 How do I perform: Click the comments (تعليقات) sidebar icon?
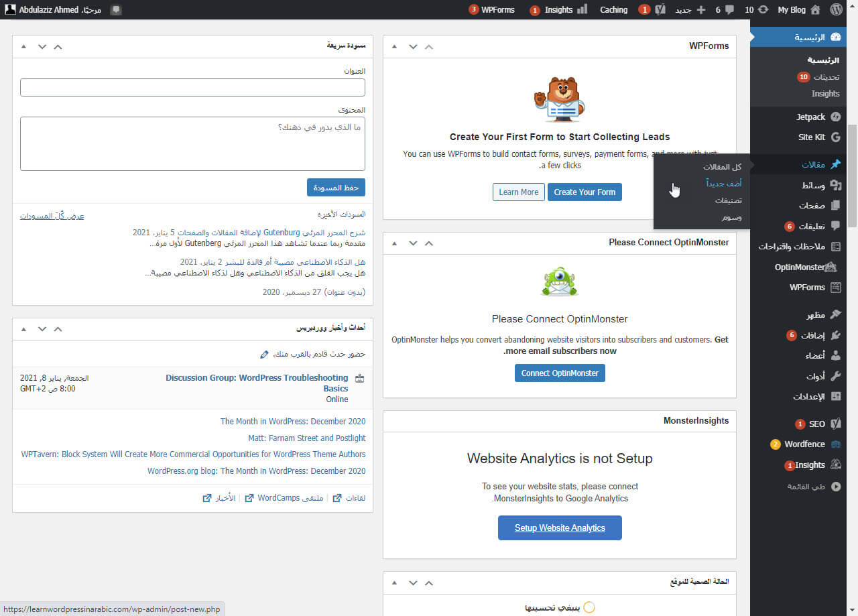click(x=835, y=226)
